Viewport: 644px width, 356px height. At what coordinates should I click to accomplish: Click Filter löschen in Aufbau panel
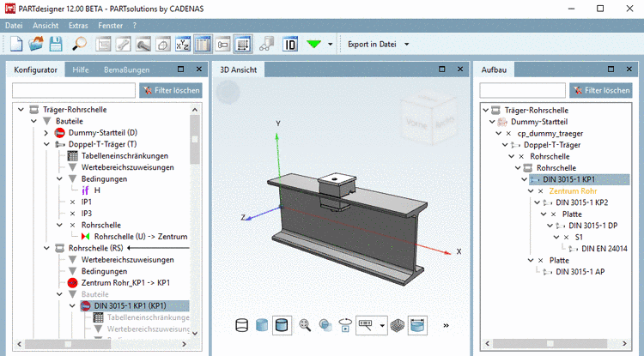coord(601,90)
